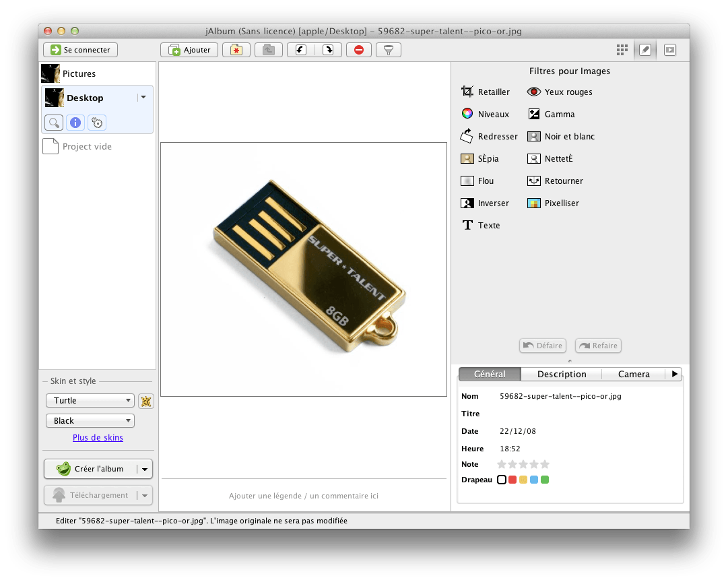Screen dimensions: 728x582
Task: Open the filter funnel tool
Action: 389,50
